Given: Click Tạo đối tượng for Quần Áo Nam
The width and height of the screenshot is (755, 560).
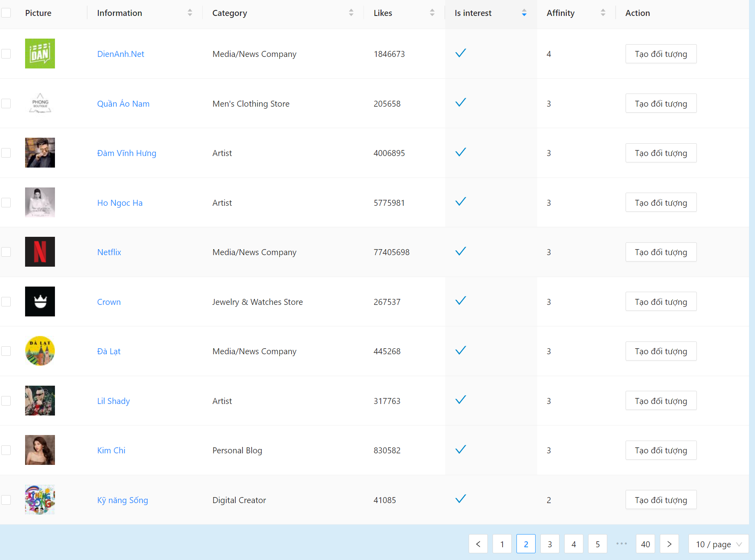Looking at the screenshot, I should point(661,103).
